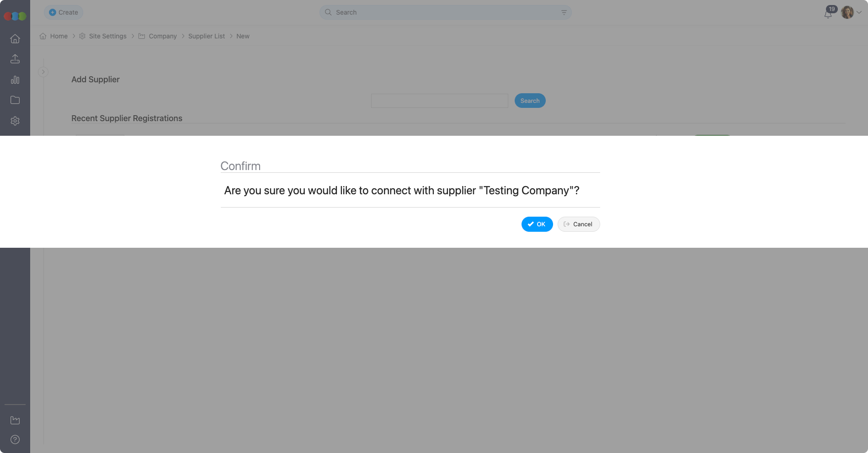Click the Add Supplier search input box
This screenshot has width=868, height=453.
(x=440, y=101)
